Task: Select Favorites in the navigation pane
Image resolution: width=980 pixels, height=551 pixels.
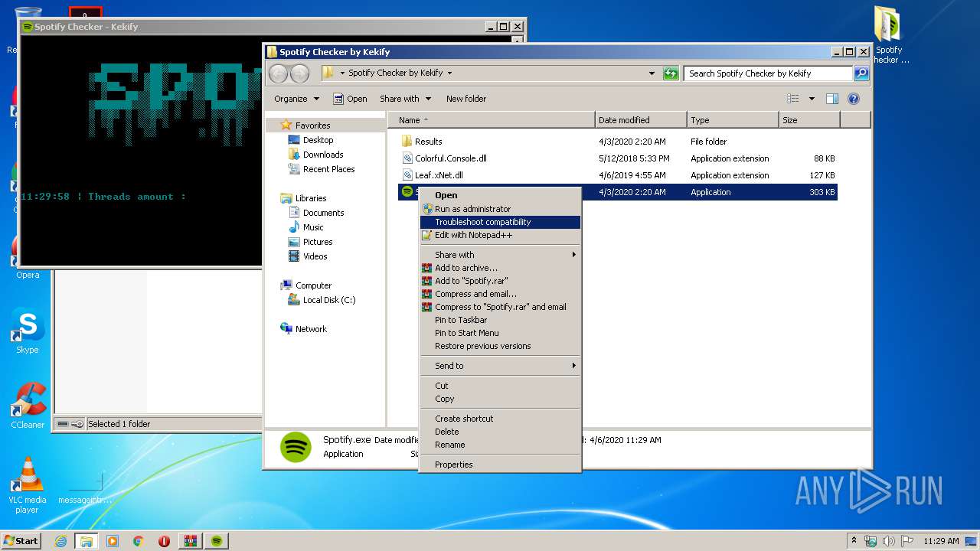Action: click(312, 126)
